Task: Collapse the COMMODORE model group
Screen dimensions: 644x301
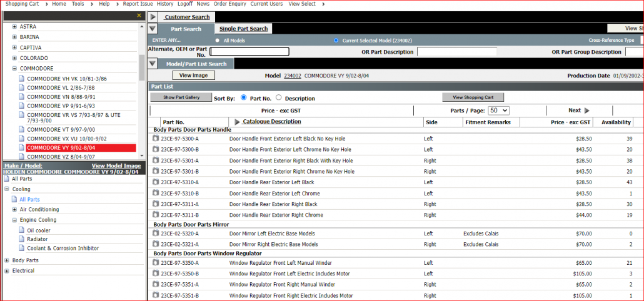Action: pos(15,69)
